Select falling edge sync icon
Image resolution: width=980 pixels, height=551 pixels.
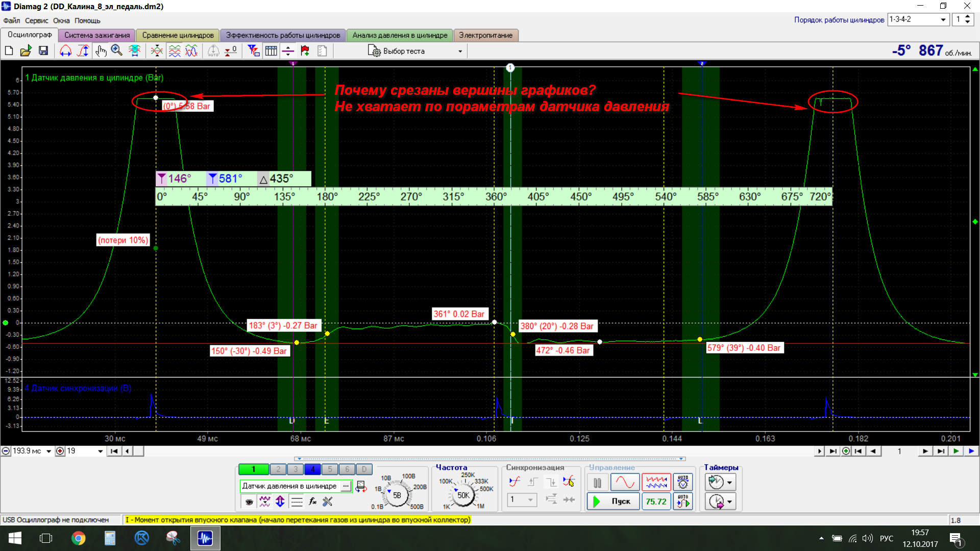(551, 482)
